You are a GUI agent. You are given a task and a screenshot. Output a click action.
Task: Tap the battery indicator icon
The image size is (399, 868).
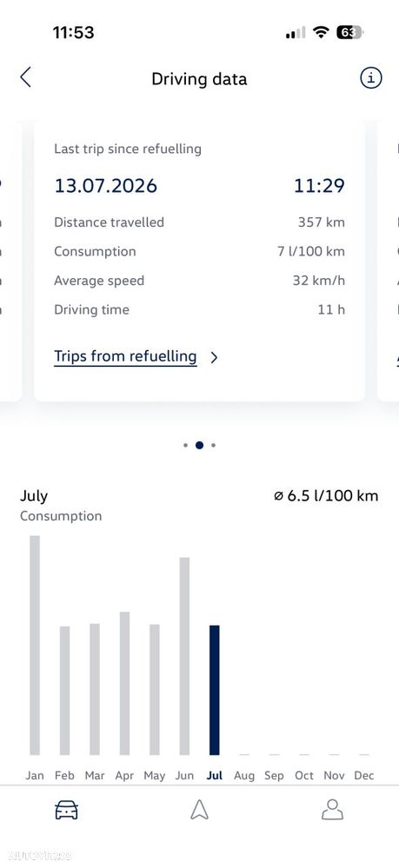click(x=349, y=33)
